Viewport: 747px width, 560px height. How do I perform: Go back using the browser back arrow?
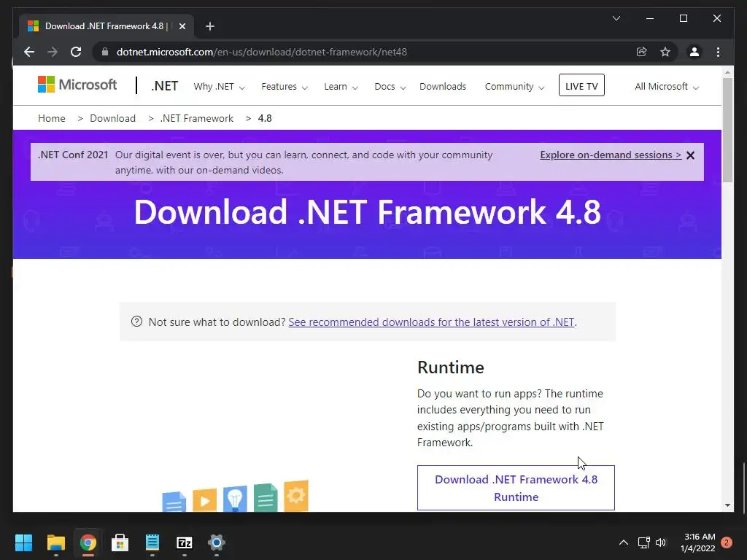click(x=29, y=52)
